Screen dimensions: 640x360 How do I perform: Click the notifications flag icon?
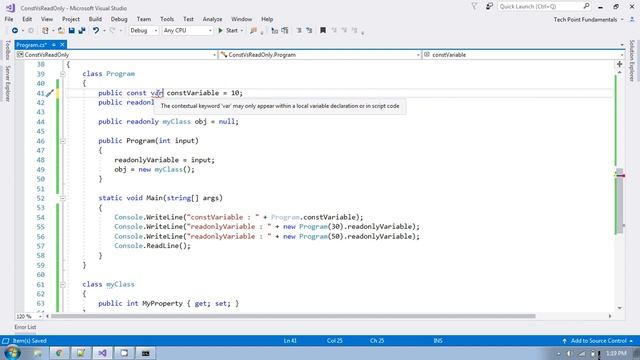coord(474,7)
